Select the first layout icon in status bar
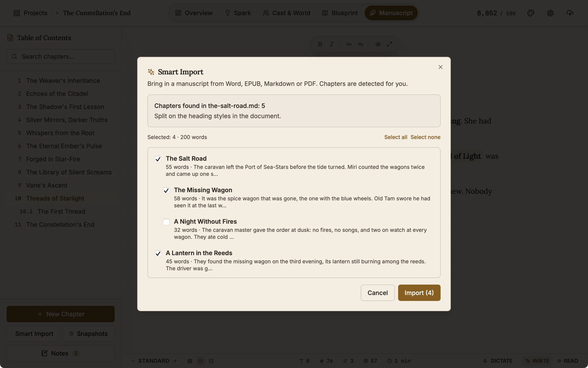This screenshot has height=368, width=588. pyautogui.click(x=190, y=361)
